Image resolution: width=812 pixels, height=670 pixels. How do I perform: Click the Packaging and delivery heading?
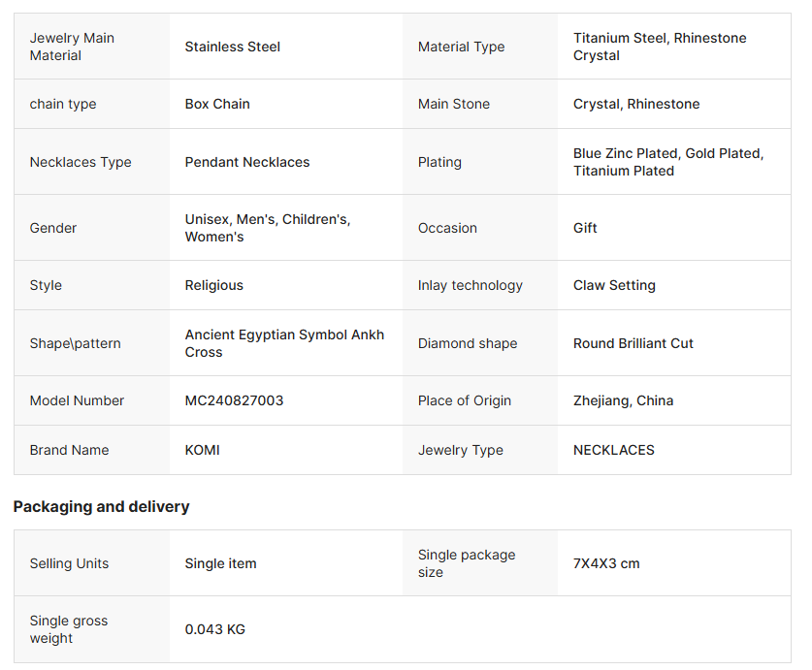click(101, 506)
